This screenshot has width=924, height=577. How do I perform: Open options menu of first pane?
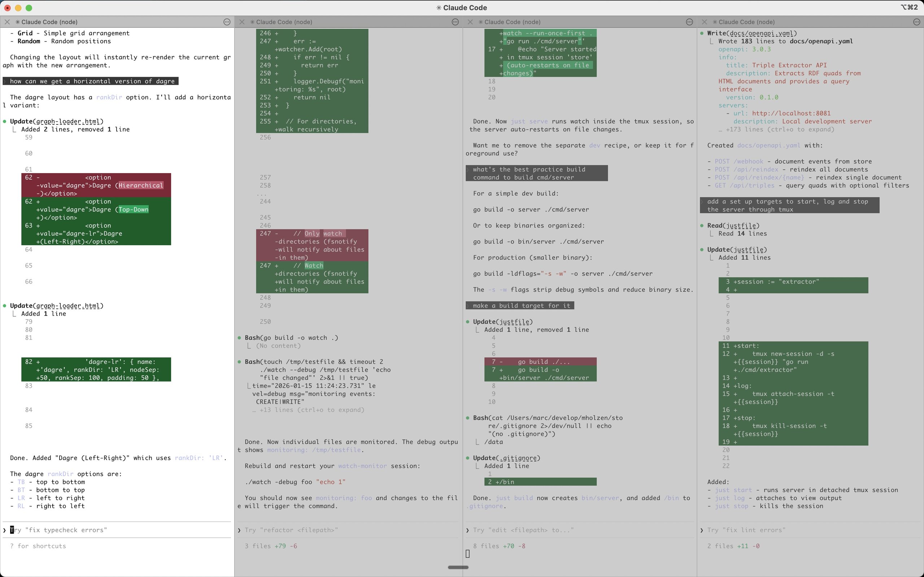pos(227,22)
